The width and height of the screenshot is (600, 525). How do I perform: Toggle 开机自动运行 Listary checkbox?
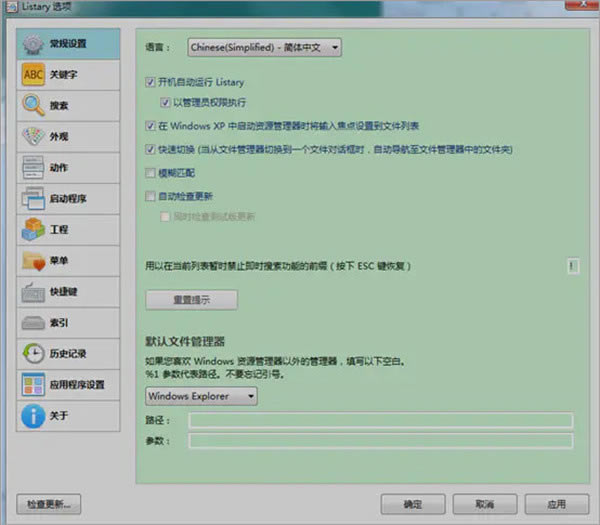click(x=150, y=82)
